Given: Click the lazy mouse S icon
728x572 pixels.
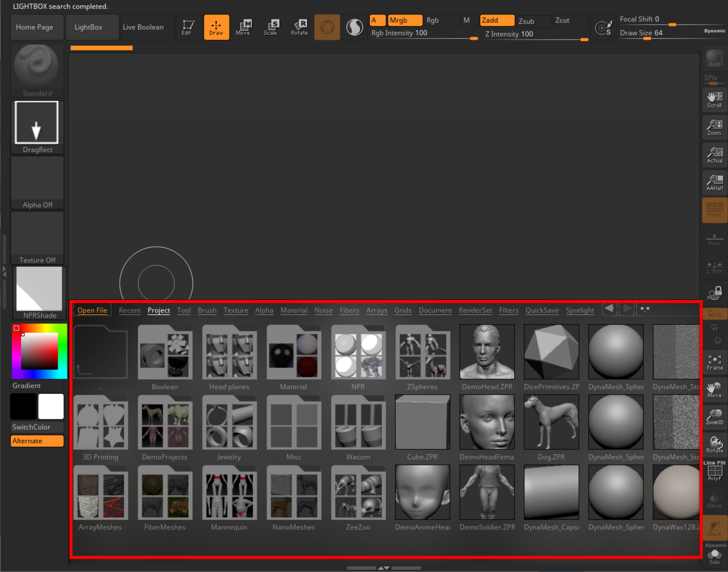Looking at the screenshot, I should coord(604,28).
